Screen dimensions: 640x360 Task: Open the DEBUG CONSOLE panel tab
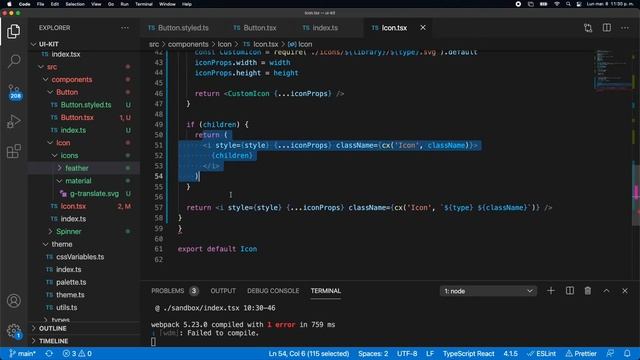click(x=273, y=291)
